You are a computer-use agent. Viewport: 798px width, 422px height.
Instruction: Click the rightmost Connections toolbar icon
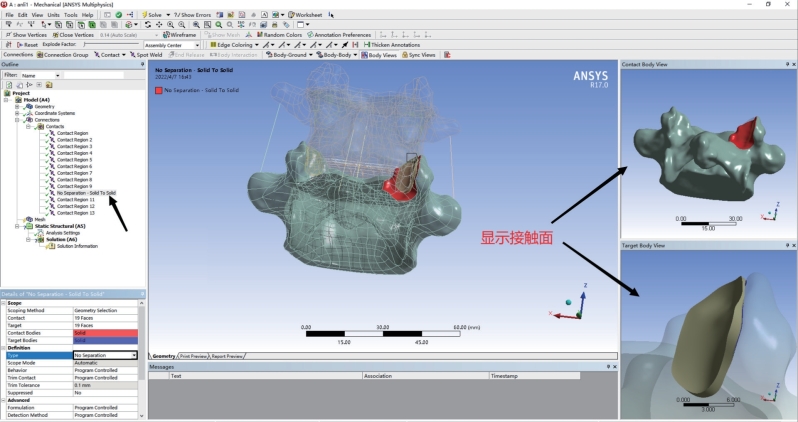447,54
